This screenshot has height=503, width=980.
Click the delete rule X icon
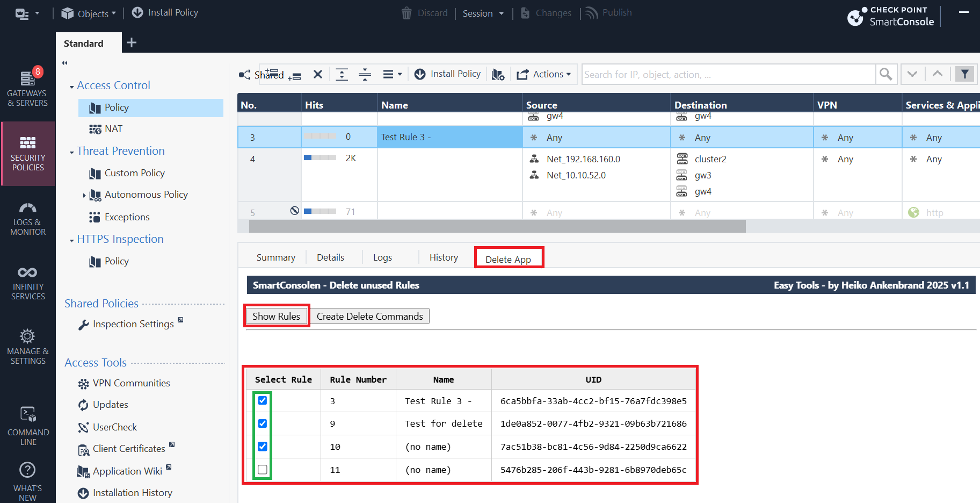(318, 74)
